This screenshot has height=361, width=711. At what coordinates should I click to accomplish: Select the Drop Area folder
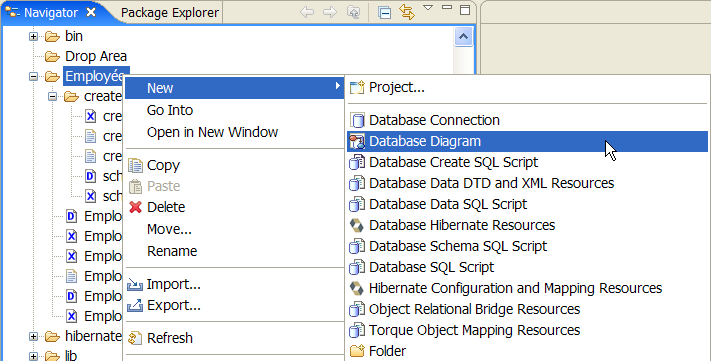click(96, 56)
